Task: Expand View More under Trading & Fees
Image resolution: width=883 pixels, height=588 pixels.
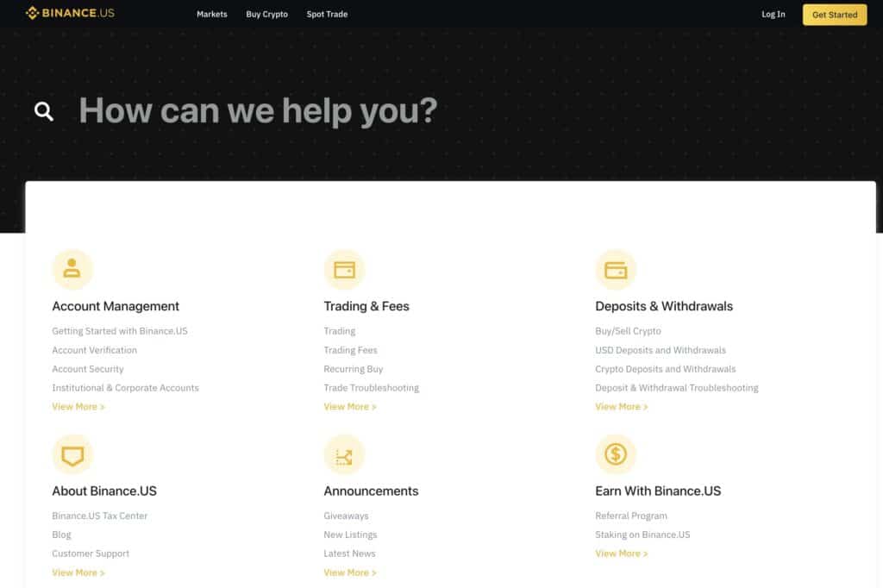Action: tap(349, 407)
